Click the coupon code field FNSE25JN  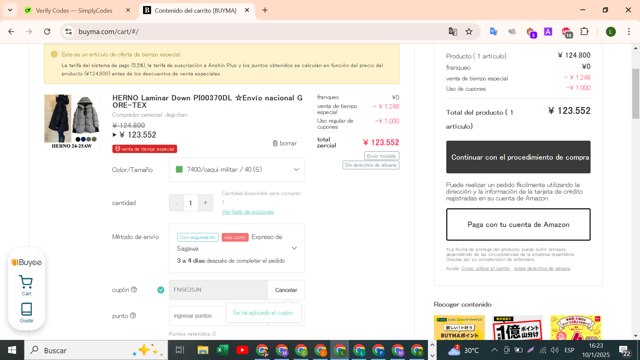click(218, 290)
